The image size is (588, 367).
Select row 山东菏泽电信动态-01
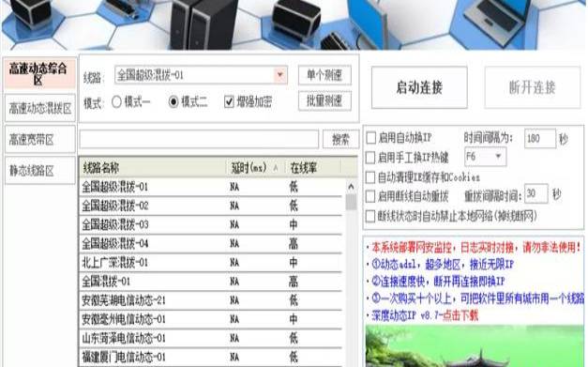[x=211, y=338]
